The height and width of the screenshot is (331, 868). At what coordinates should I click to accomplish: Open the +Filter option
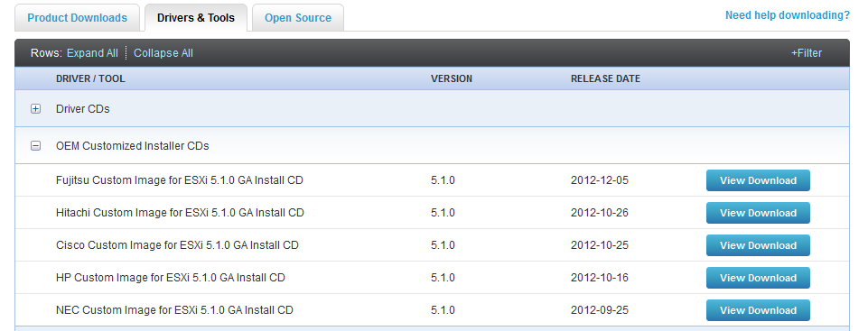pos(807,53)
